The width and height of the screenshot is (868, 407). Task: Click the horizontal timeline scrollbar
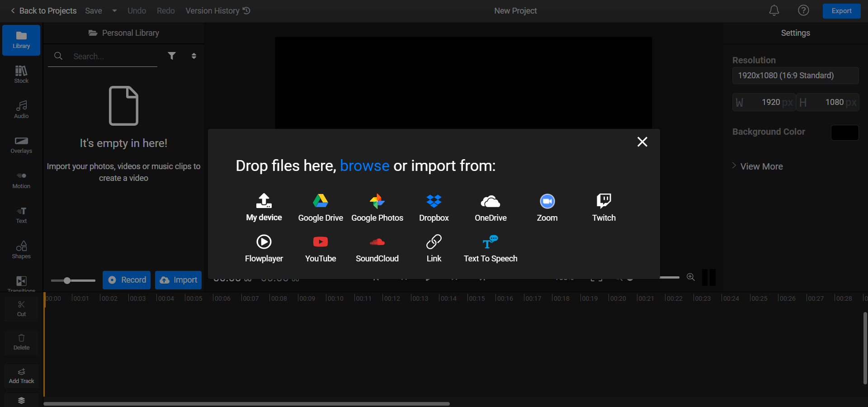click(246, 404)
